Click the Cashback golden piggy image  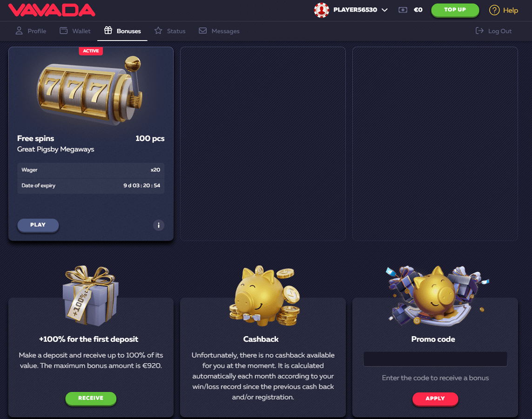264,296
